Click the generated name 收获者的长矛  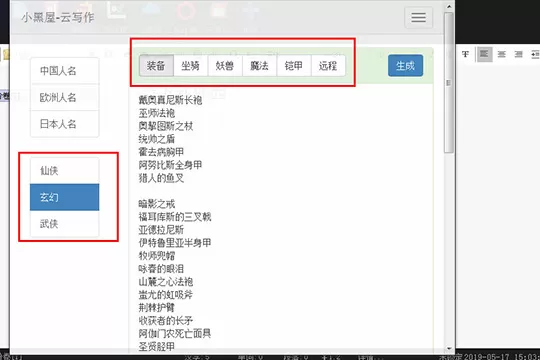tap(166, 320)
